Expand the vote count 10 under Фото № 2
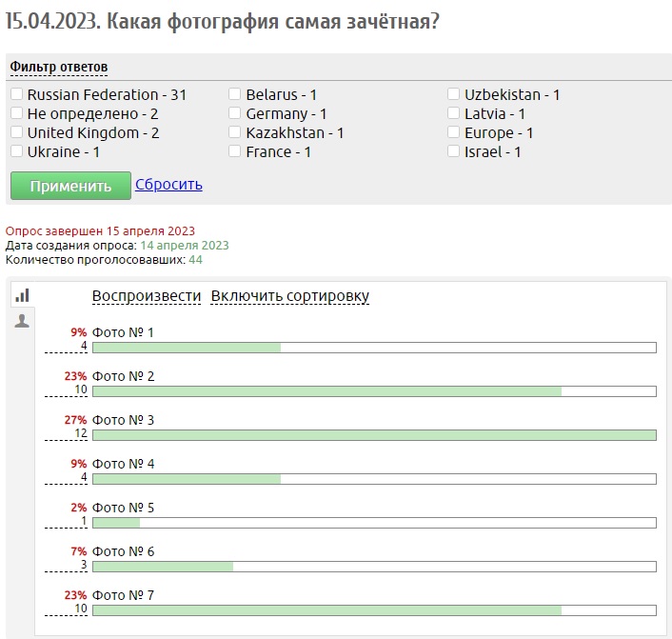This screenshot has height=639, width=672. click(80, 390)
